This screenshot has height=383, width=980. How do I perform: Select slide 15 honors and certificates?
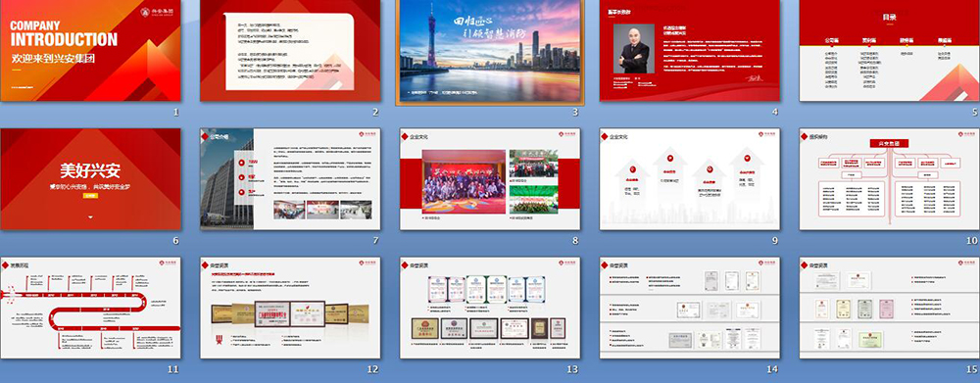(890, 308)
